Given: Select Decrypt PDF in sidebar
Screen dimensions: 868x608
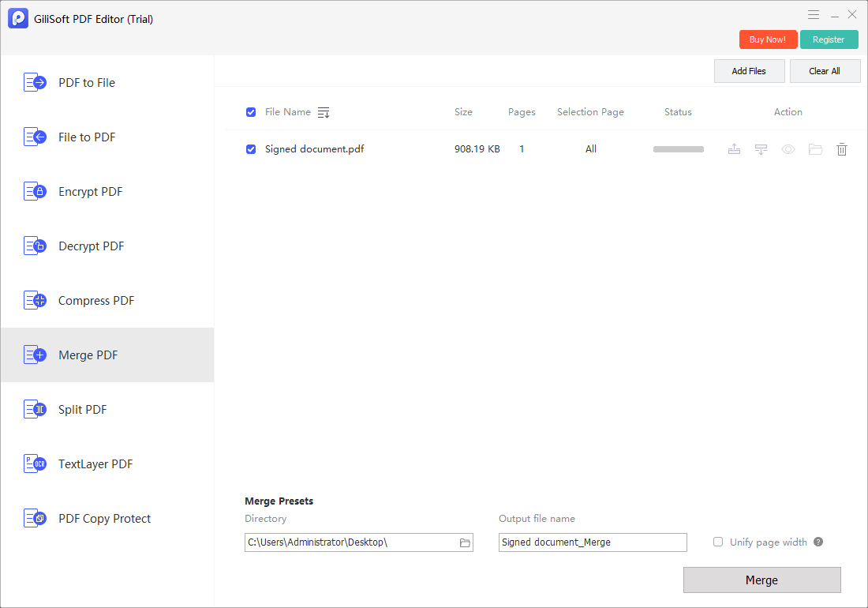Looking at the screenshot, I should pos(107,246).
